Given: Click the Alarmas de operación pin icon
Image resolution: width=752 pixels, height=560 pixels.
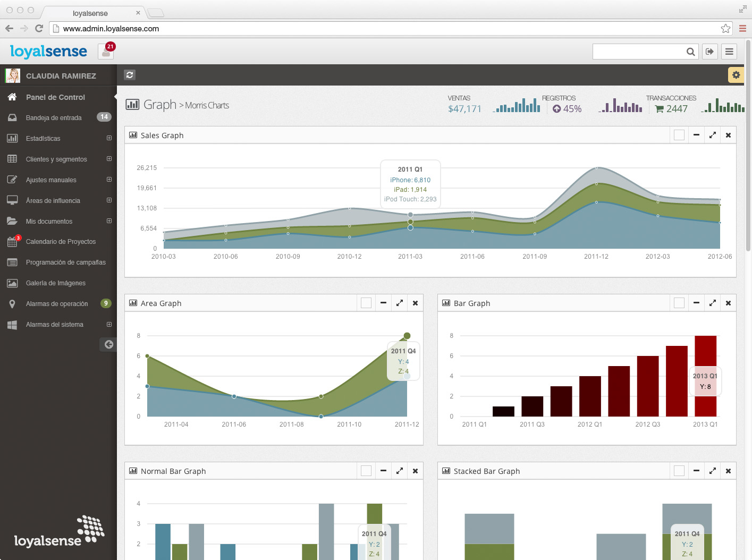Looking at the screenshot, I should pos(12,304).
